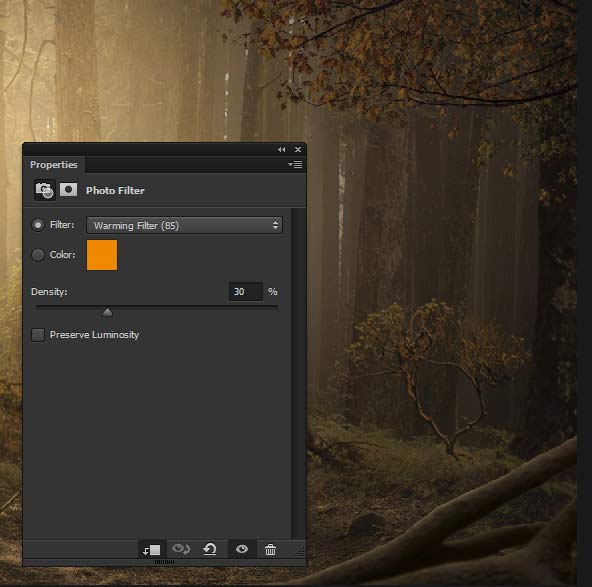Viewport: 592px width, 587px height.
Task: Click the Photo Filter adjustment icon
Action: tap(44, 190)
